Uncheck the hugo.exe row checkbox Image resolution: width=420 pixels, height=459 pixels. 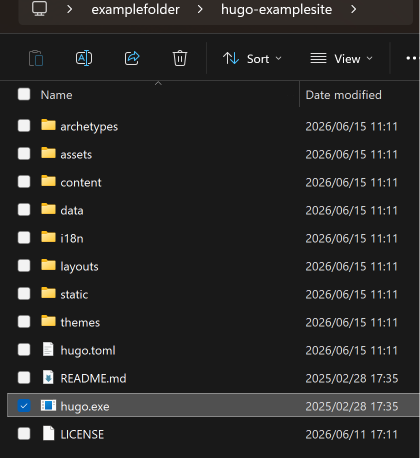tap(24, 406)
